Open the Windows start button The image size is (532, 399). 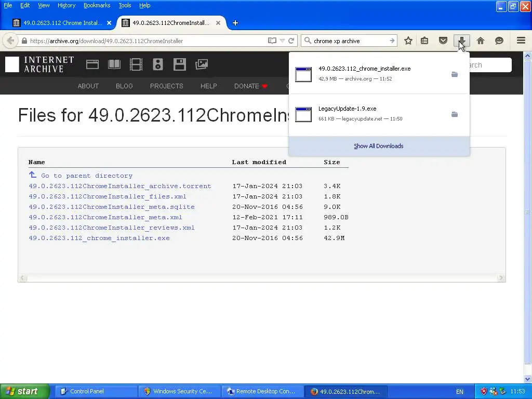click(24, 391)
